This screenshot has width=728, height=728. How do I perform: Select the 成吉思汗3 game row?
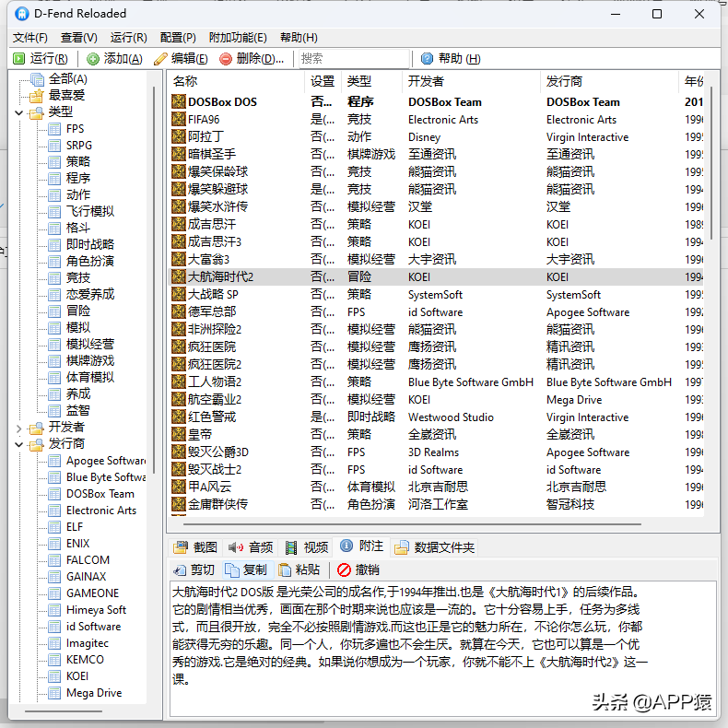coord(436,241)
